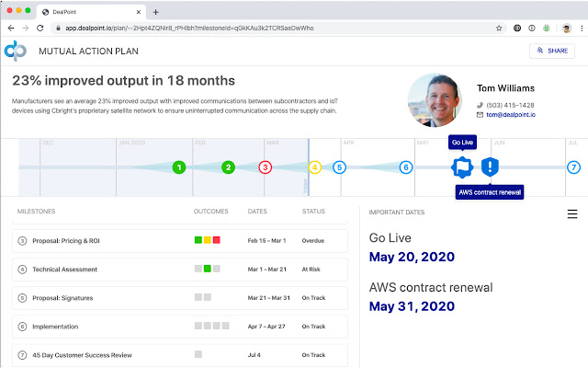Viewport: 588px width, 368px height.
Task: Open Technical Assessment milestone row
Action: (x=180, y=270)
